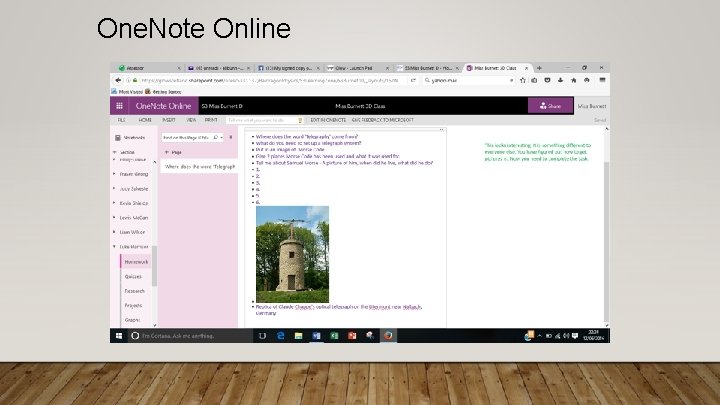
Task: Click the telegraph tower image
Action: pyautogui.click(x=292, y=254)
